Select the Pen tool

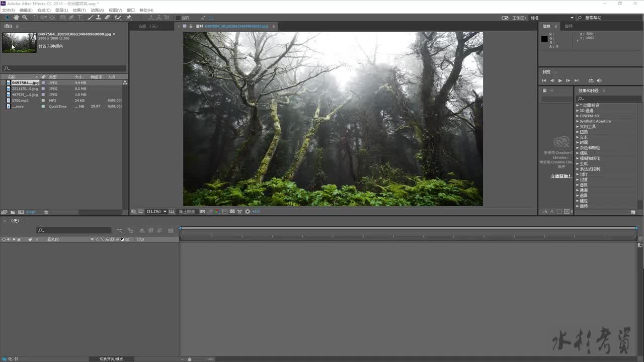coord(71,18)
